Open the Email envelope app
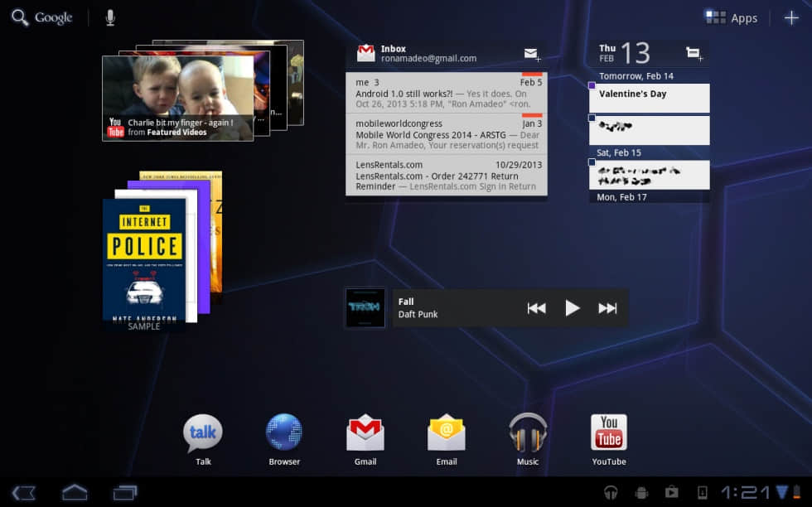Viewport: 812px width, 507px height. [x=446, y=434]
